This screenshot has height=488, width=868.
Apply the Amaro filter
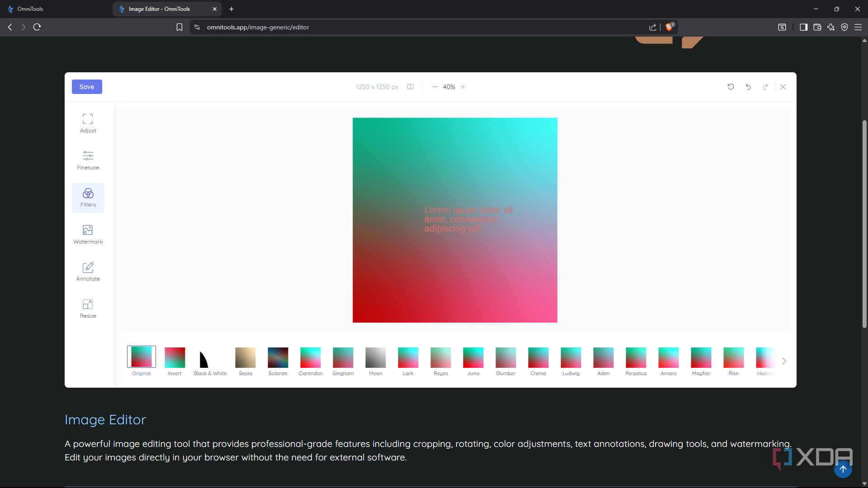click(x=669, y=361)
